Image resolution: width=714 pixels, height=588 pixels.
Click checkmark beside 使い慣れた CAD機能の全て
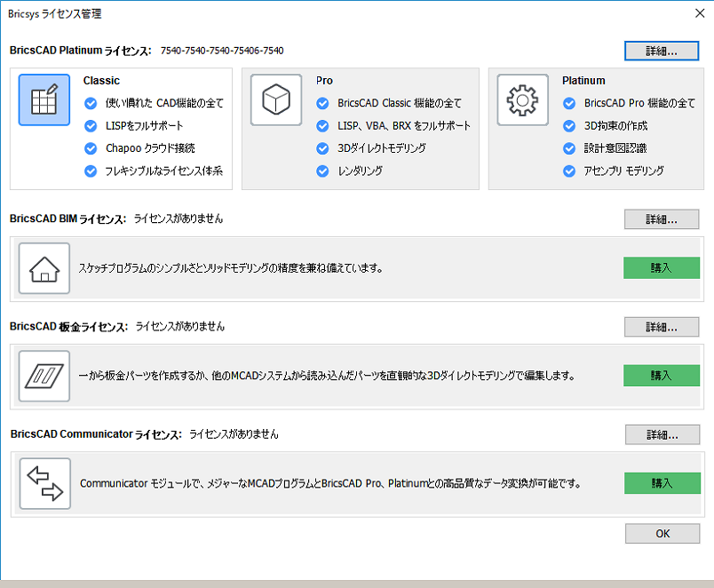coord(91,103)
